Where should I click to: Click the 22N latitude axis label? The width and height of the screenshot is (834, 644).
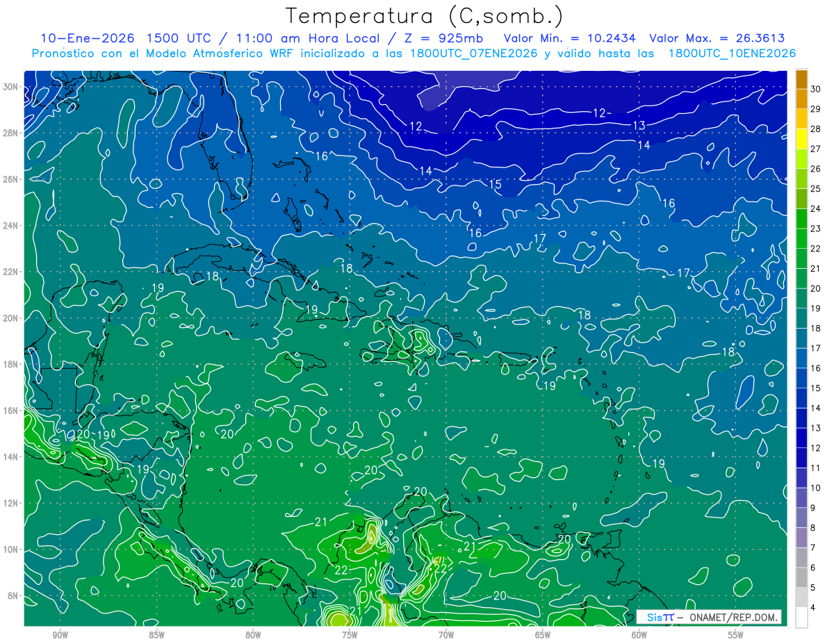[10, 272]
